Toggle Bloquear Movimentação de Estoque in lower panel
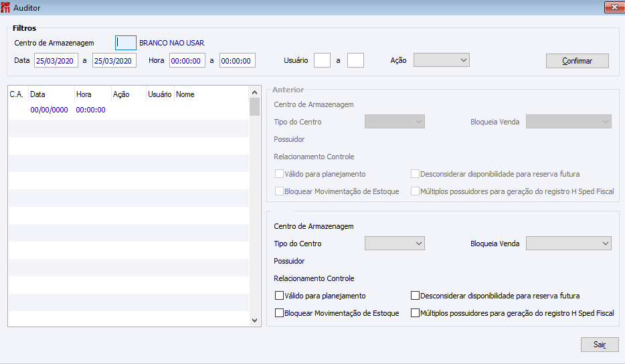The height and width of the screenshot is (364, 625). (280, 313)
